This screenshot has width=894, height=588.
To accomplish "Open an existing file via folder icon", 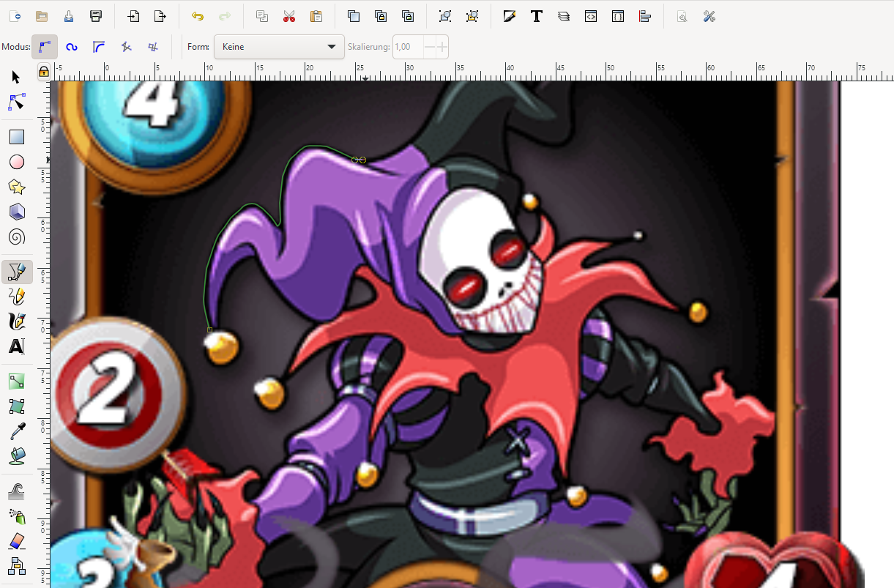I will (x=42, y=16).
